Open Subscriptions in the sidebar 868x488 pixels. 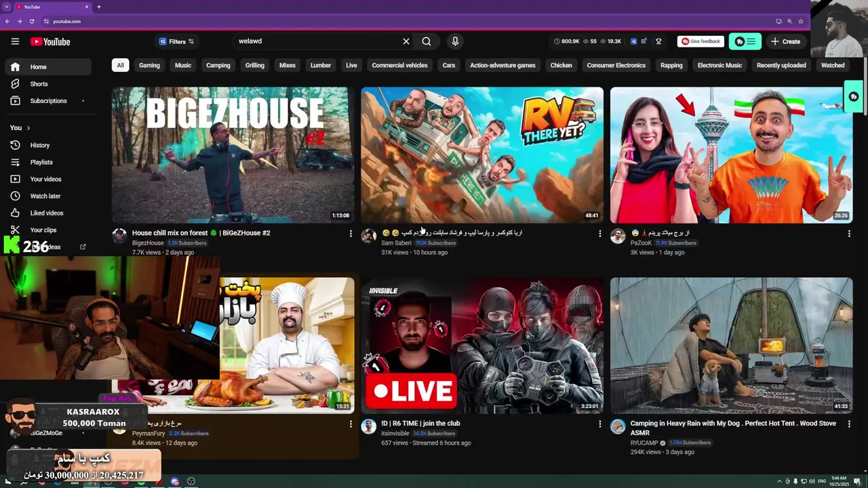[47, 101]
